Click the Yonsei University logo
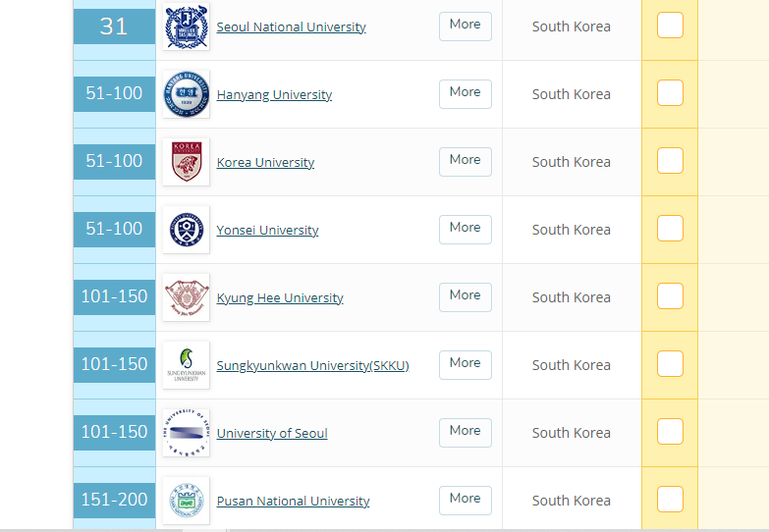769x532 pixels. (186, 229)
